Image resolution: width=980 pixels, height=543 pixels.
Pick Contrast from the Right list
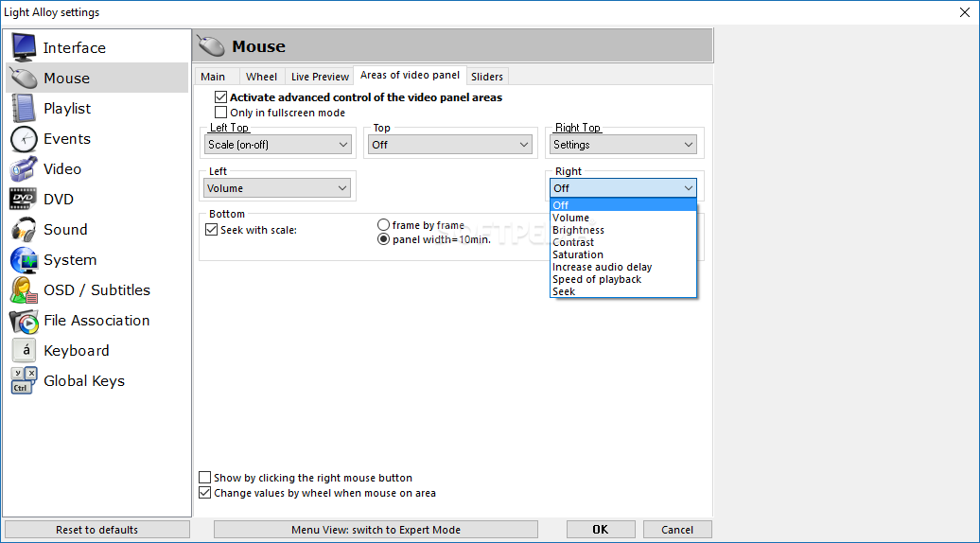pyautogui.click(x=623, y=242)
